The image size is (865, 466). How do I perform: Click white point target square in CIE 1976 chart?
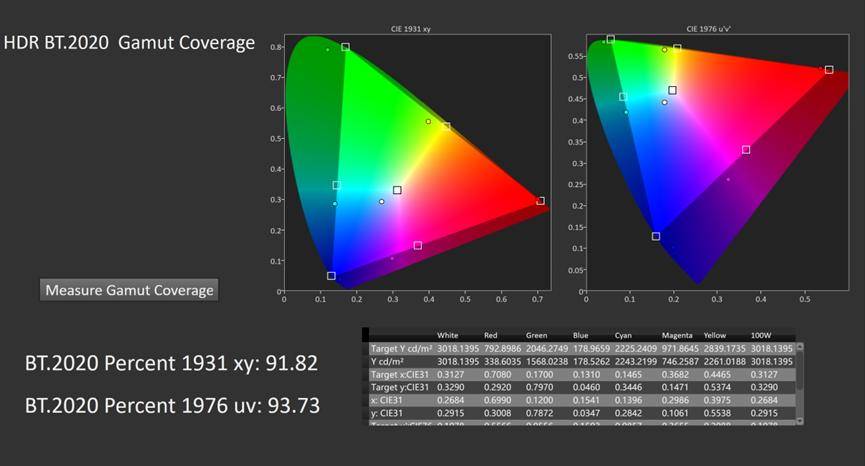pyautogui.click(x=673, y=90)
